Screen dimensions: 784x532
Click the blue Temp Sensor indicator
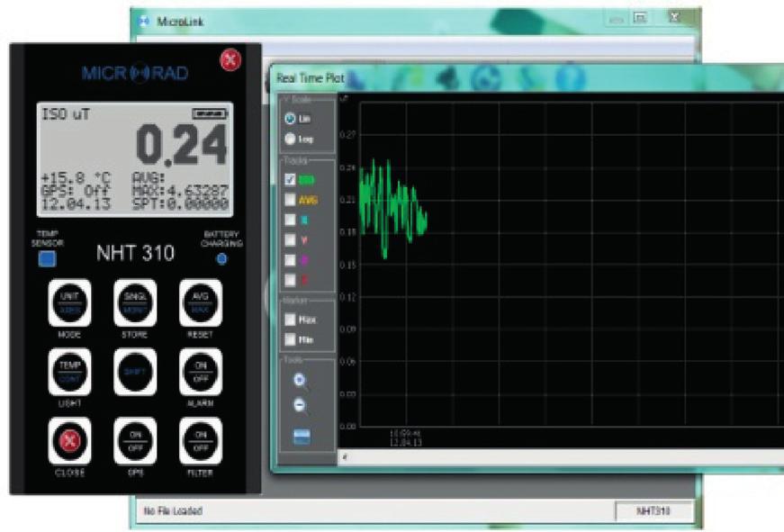click(48, 259)
